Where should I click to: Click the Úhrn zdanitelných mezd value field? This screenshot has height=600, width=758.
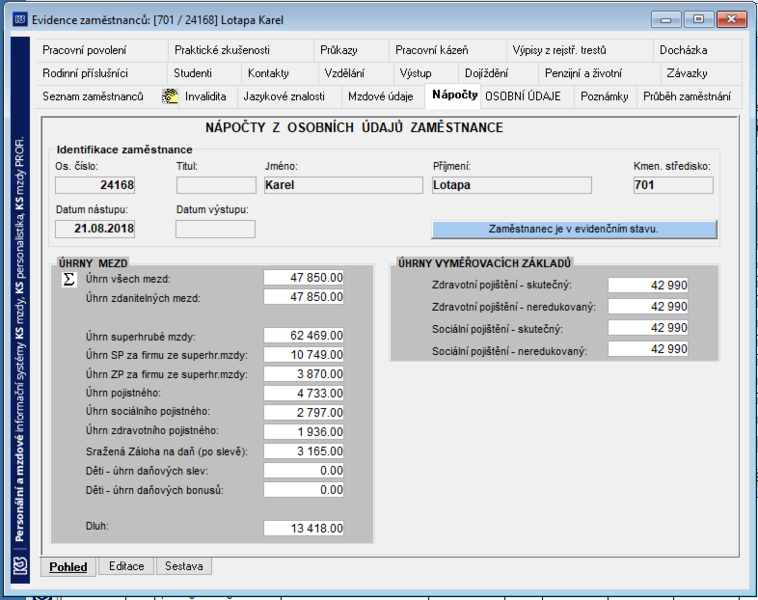(x=304, y=297)
